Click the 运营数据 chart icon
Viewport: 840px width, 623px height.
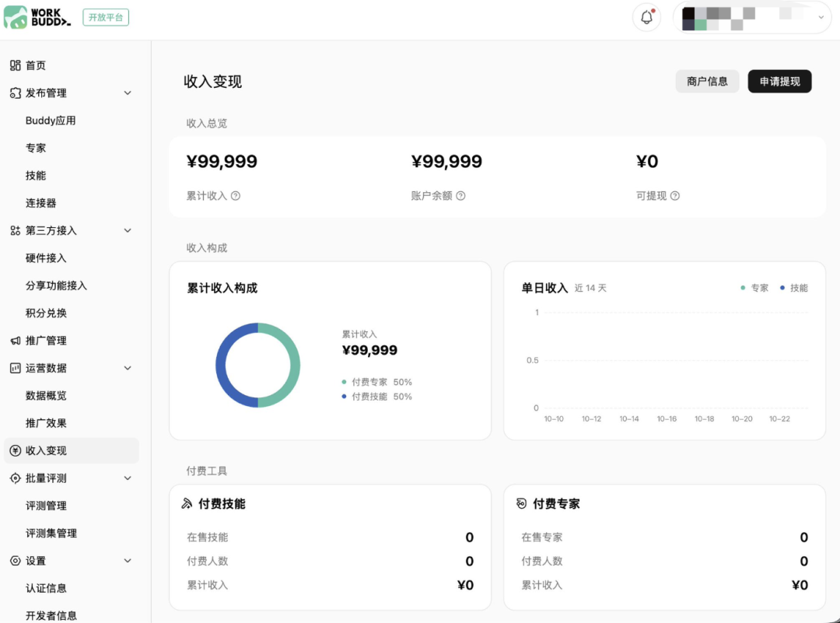pos(15,368)
